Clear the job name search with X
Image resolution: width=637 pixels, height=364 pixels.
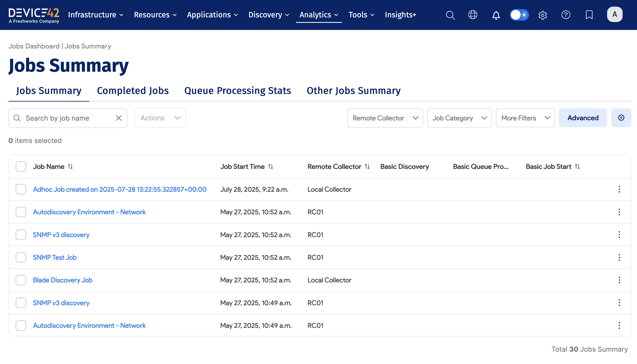click(x=119, y=118)
